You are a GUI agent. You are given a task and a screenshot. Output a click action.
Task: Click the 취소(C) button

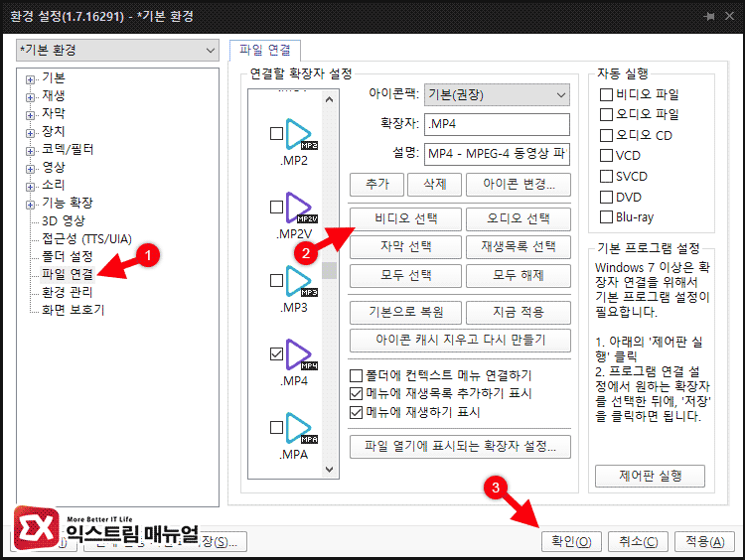tap(638, 541)
